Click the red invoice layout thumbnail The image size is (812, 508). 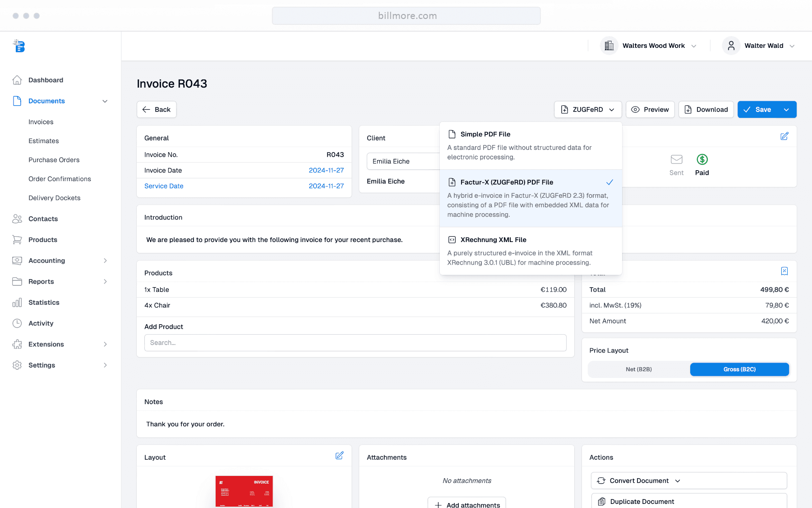click(x=244, y=491)
